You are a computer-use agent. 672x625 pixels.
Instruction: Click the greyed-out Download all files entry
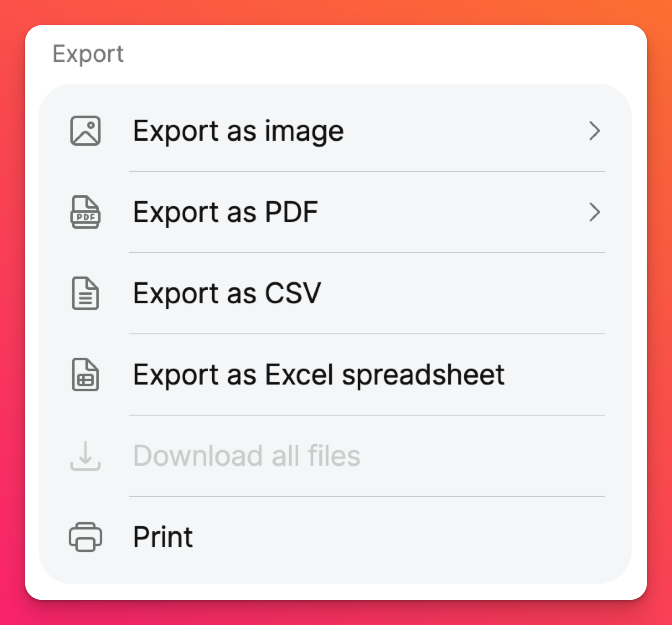(246, 456)
